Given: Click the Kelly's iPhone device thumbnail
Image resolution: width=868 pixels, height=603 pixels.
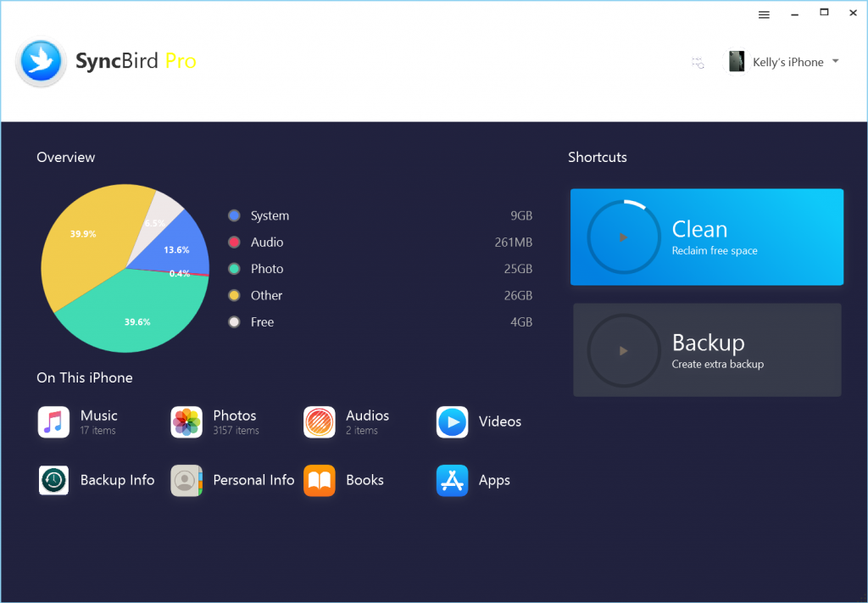Looking at the screenshot, I should click(x=737, y=61).
